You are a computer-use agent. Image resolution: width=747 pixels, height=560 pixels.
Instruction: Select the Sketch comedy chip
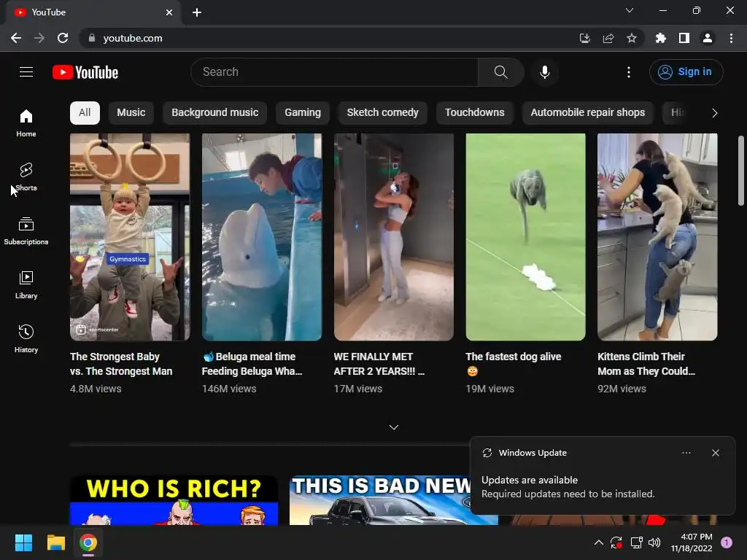point(382,113)
